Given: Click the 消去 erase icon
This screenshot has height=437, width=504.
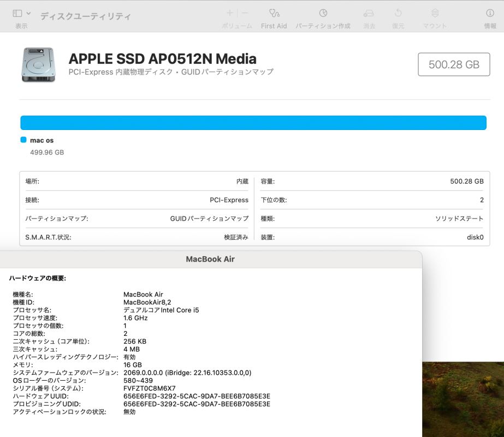Looking at the screenshot, I should (x=369, y=13).
